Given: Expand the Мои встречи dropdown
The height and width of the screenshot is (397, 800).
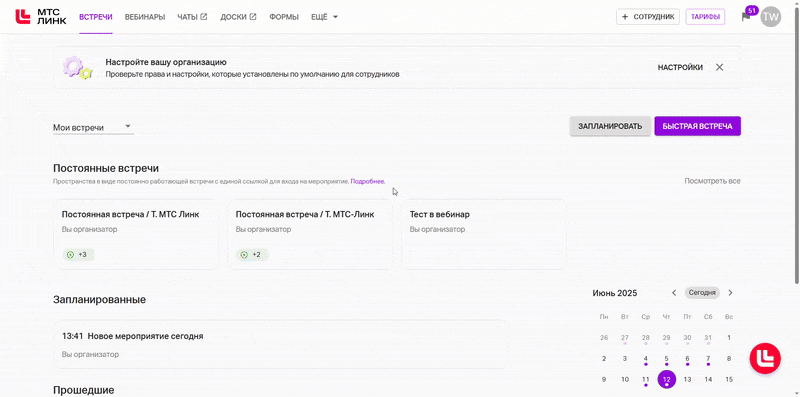Looking at the screenshot, I should click(x=93, y=128).
